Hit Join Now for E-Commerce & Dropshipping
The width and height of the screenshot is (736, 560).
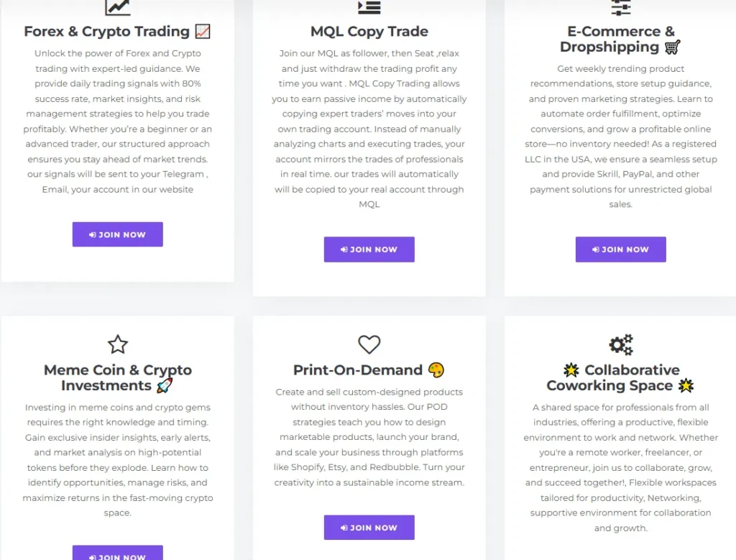click(620, 249)
